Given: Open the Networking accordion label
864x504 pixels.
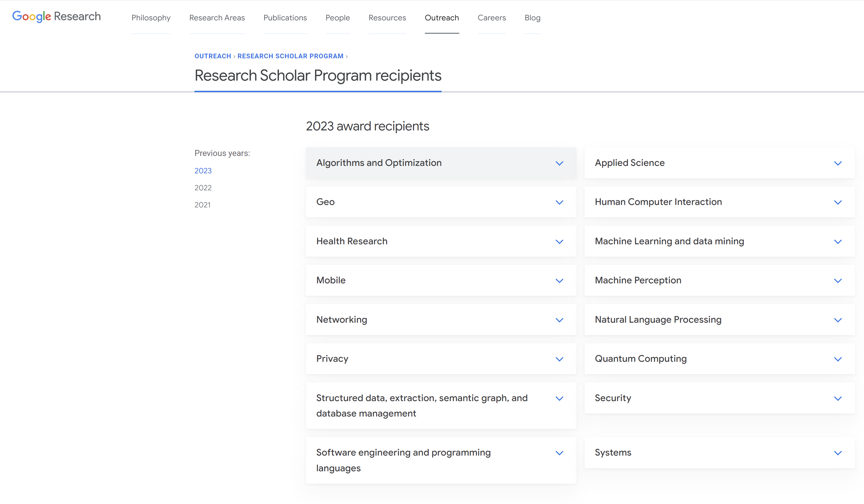Looking at the screenshot, I should 341,320.
